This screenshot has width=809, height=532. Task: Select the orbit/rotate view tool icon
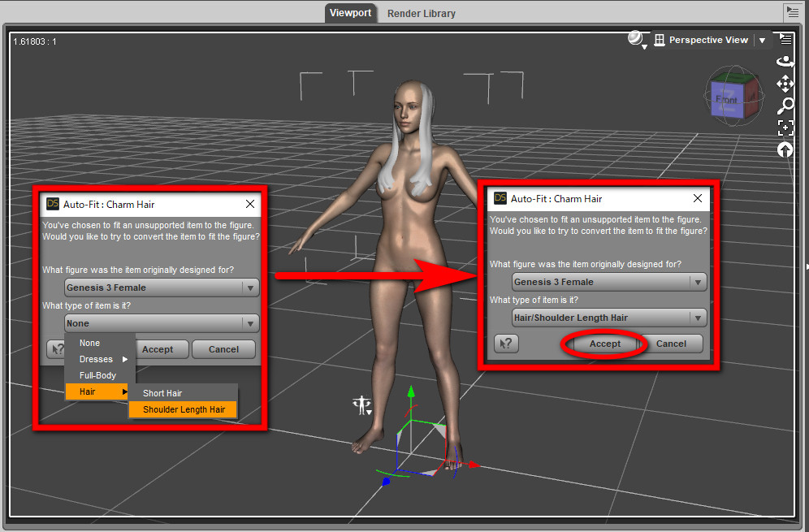click(x=785, y=61)
